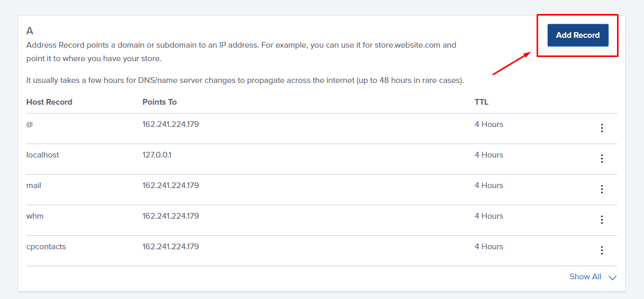644x299 pixels.
Task: Click the TTL column header
Action: (x=481, y=102)
